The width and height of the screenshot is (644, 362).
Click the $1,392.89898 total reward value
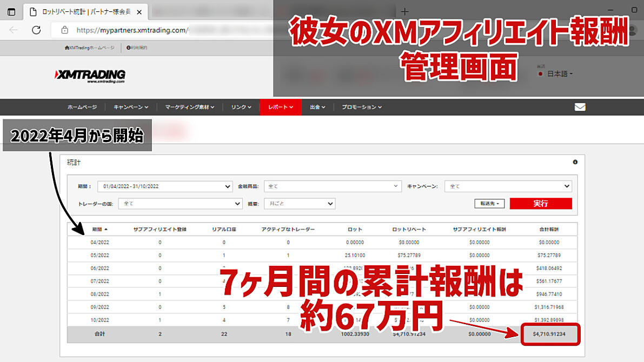549,320
